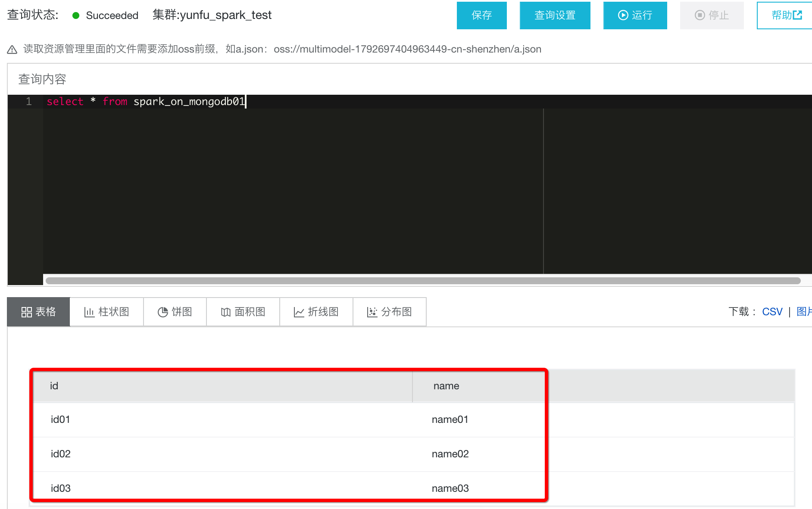Image resolution: width=812 pixels, height=509 pixels.
Task: Open 帮助 help link
Action: [x=784, y=16]
